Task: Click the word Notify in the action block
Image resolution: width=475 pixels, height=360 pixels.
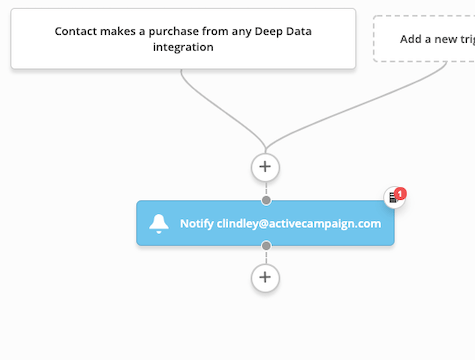Action: coord(197,224)
